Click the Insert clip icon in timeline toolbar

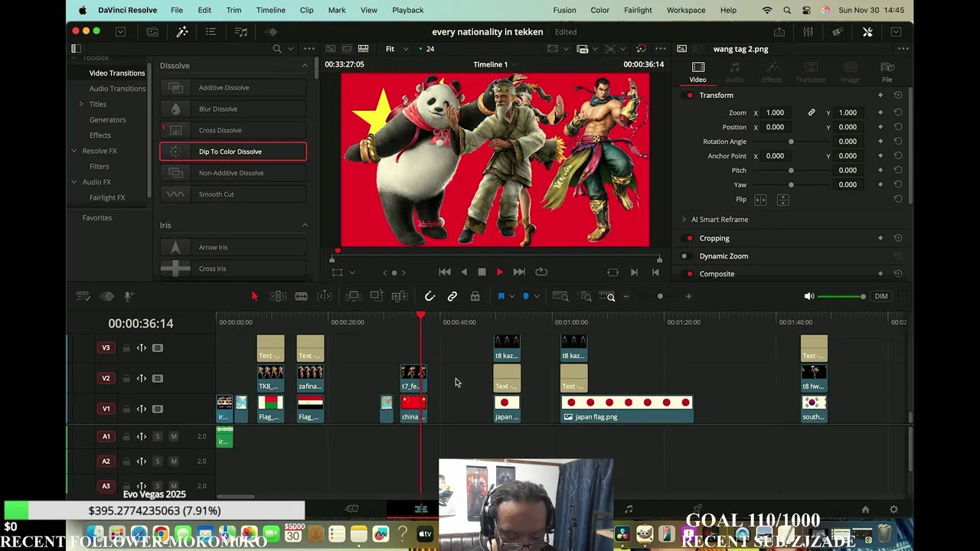pos(353,296)
